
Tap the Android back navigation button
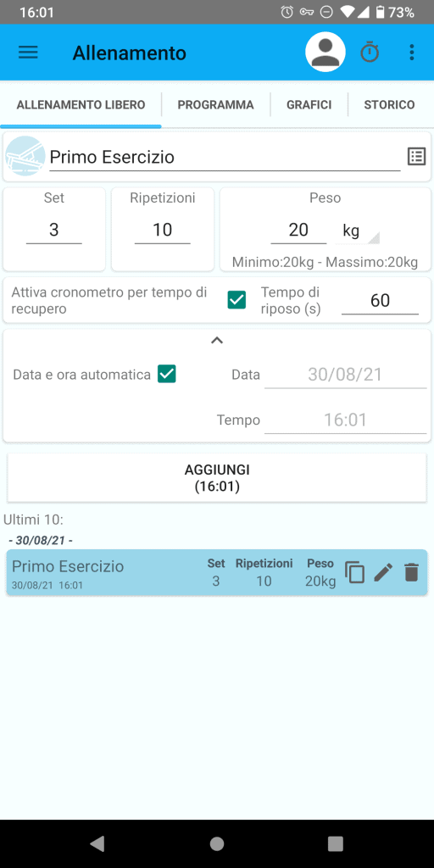[97, 843]
